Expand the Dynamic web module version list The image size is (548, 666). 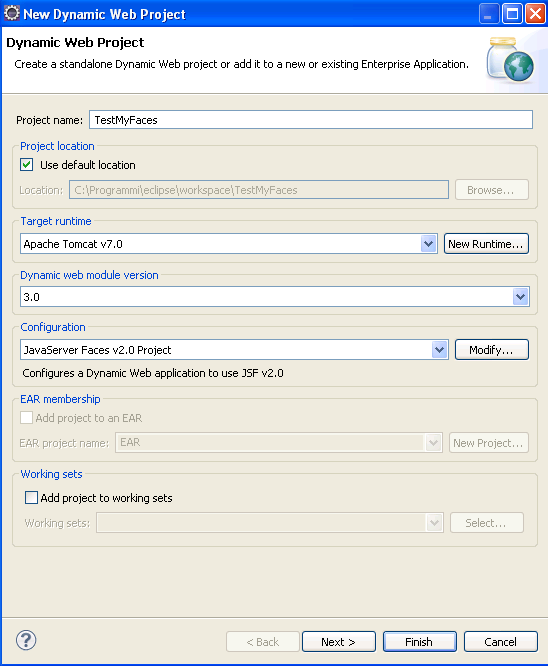(520, 296)
